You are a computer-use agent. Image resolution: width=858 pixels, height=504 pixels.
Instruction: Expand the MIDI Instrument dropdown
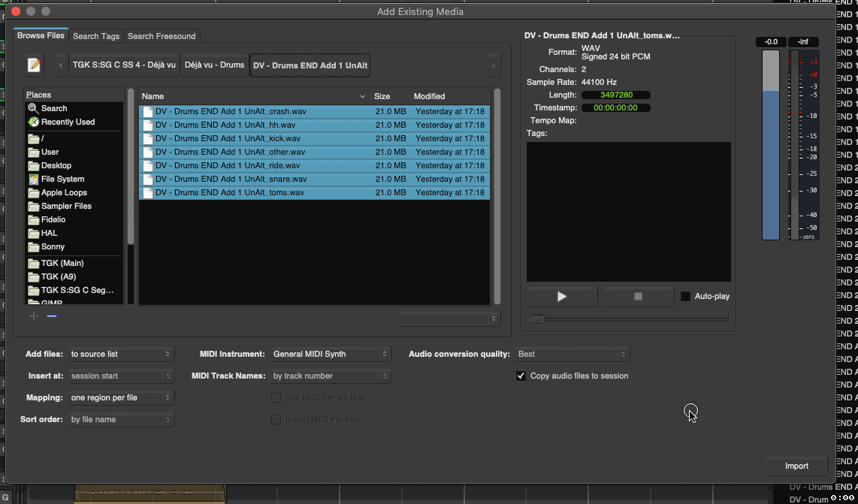point(331,354)
